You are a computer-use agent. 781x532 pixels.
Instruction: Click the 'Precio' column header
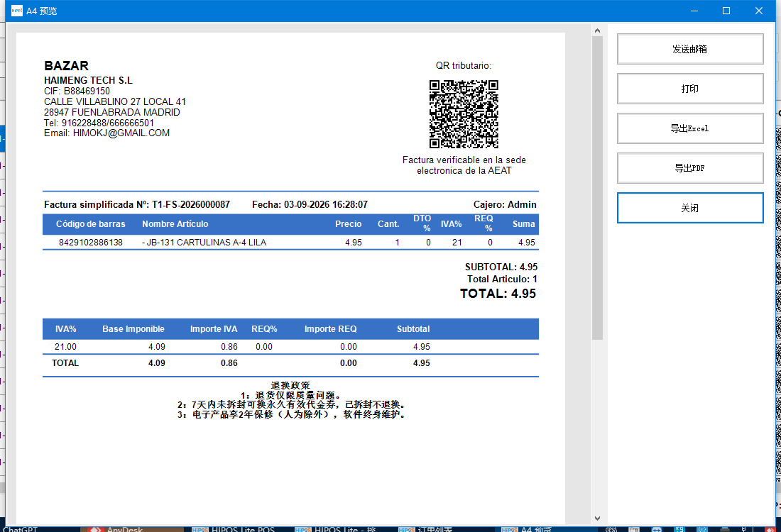click(x=348, y=224)
